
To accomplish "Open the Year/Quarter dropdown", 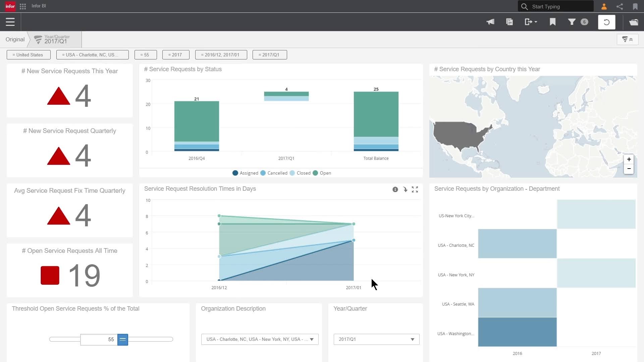I will 412,340.
